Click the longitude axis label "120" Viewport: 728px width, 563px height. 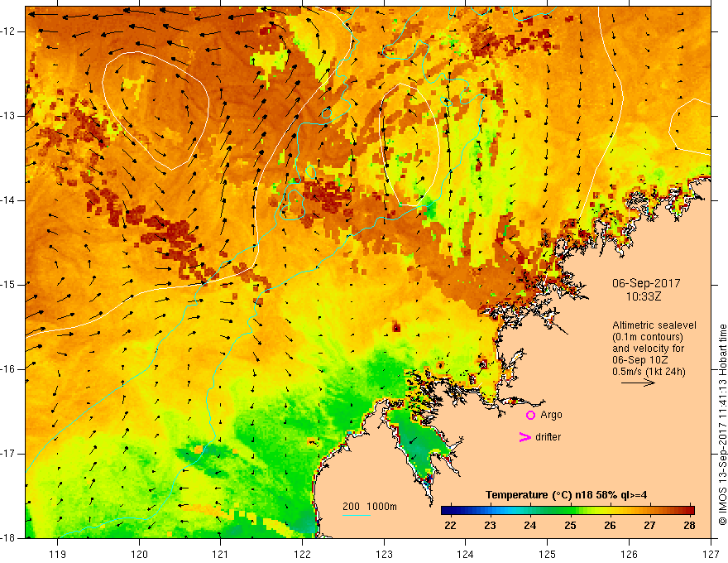tap(139, 554)
